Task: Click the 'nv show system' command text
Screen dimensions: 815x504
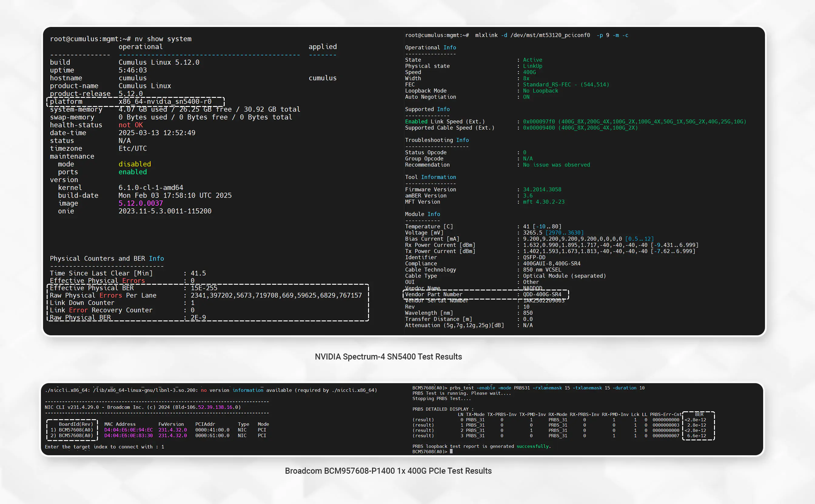Action: pos(163,39)
